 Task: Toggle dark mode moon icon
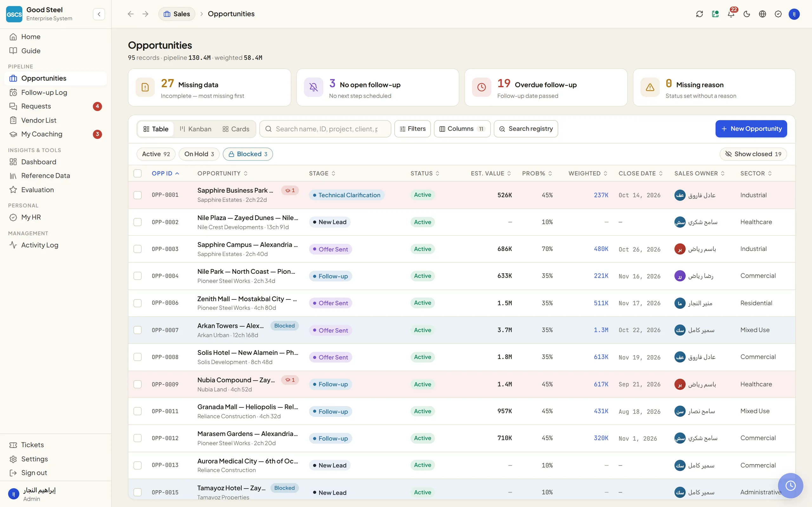pos(747,14)
